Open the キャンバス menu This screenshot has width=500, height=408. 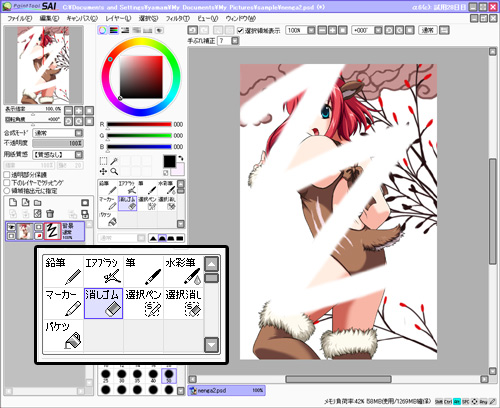[x=82, y=18]
